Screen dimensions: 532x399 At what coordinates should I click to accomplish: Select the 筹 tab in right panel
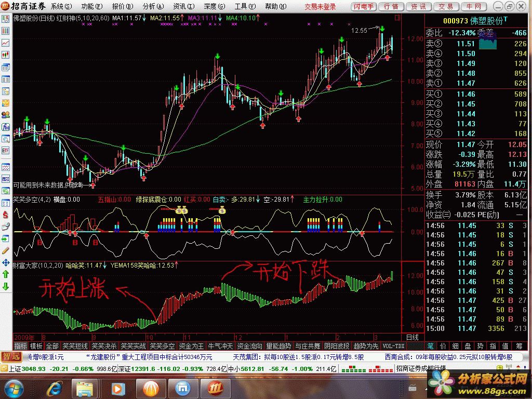[x=519, y=345]
